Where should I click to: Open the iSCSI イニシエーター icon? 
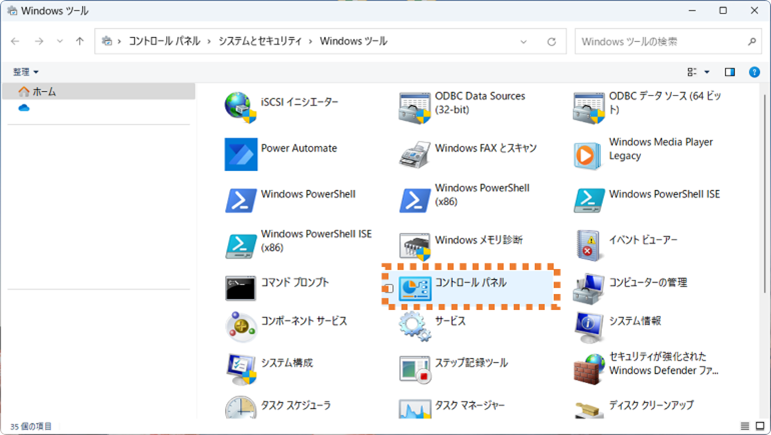(240, 107)
